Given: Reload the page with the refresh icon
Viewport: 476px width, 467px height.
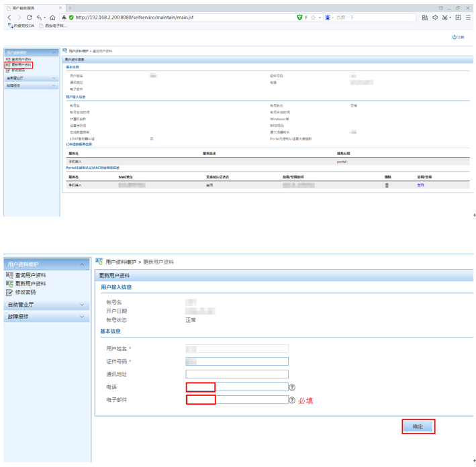Looking at the screenshot, I should (29, 17).
